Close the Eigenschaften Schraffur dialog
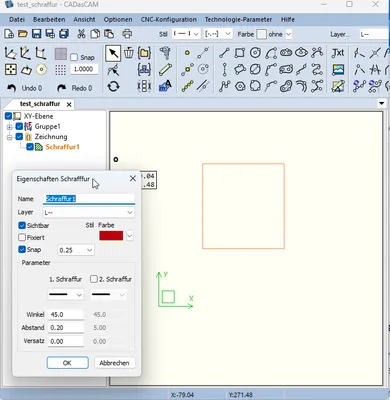390x400 pixels. pyautogui.click(x=133, y=179)
